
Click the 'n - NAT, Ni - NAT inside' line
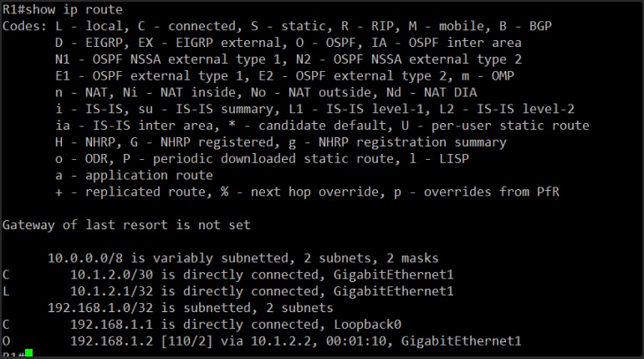click(x=266, y=92)
